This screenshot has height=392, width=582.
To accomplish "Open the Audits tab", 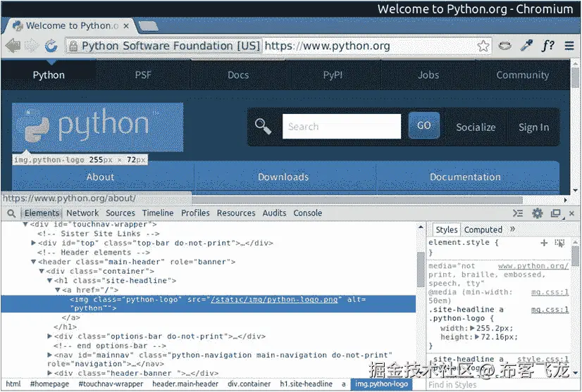I will click(274, 213).
